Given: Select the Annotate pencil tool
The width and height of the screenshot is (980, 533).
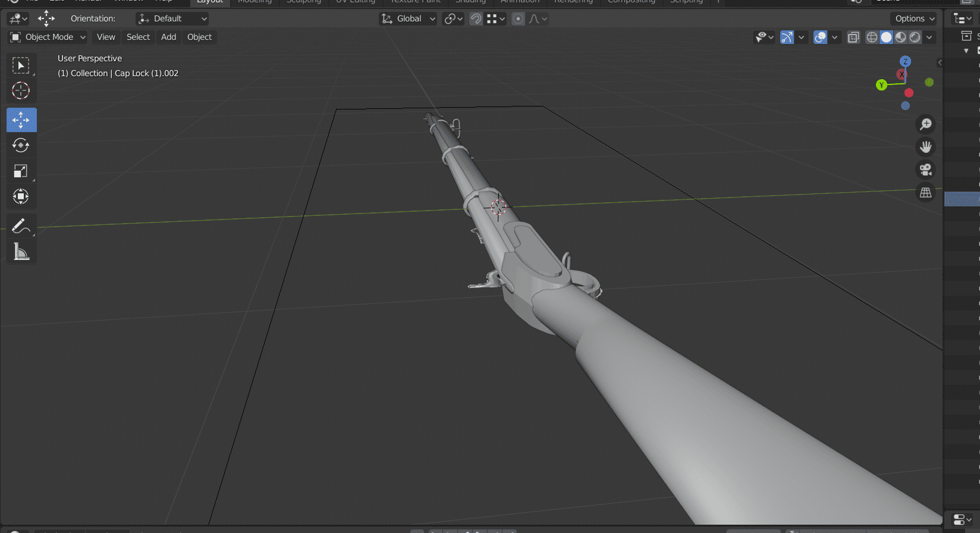Looking at the screenshot, I should click(x=21, y=225).
